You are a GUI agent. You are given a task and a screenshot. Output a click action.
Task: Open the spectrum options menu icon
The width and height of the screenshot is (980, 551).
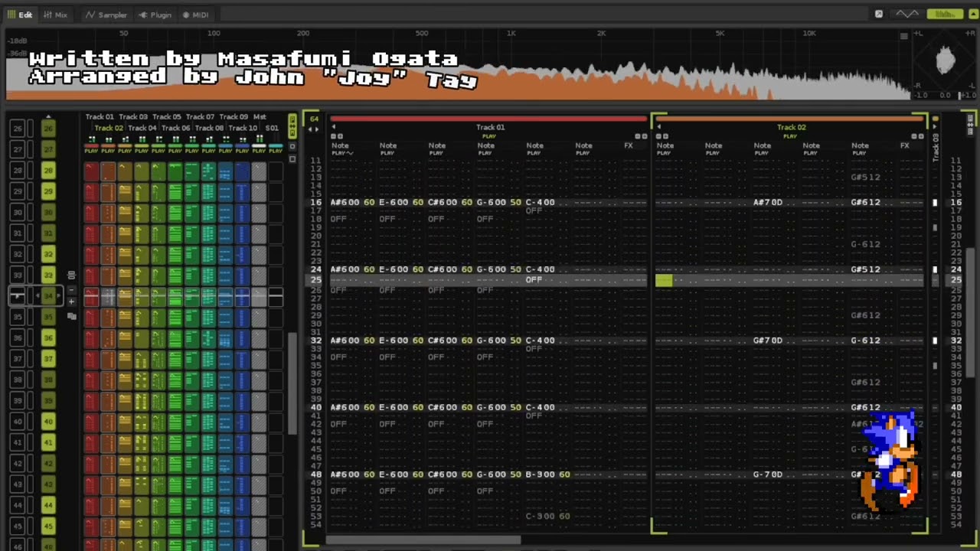pos(904,36)
